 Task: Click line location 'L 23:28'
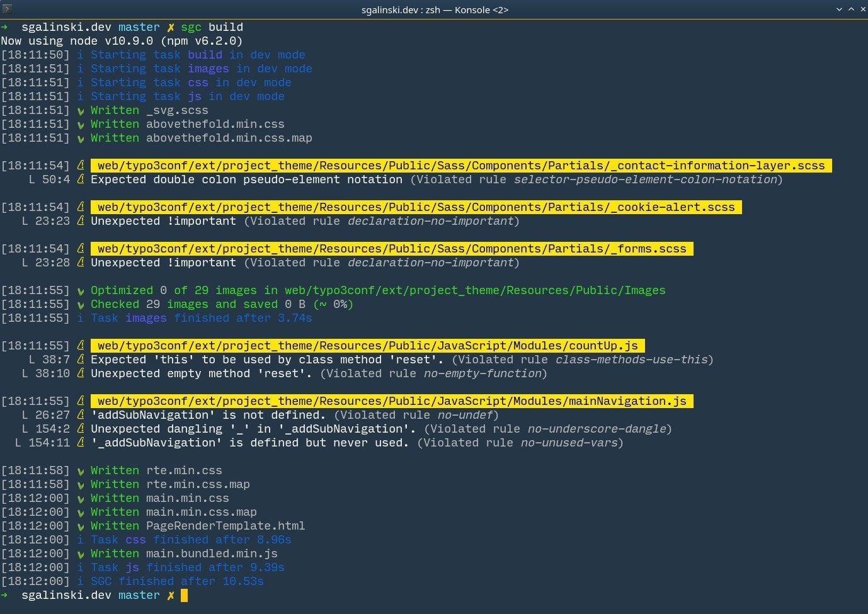tap(46, 263)
